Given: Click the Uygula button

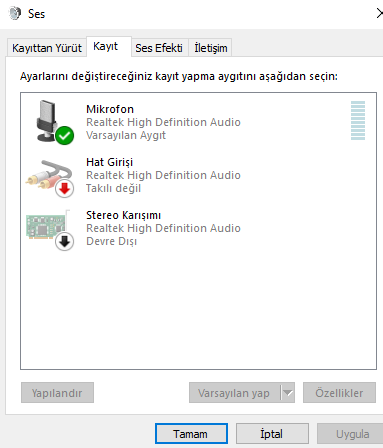Looking at the screenshot, I should pos(351,434).
